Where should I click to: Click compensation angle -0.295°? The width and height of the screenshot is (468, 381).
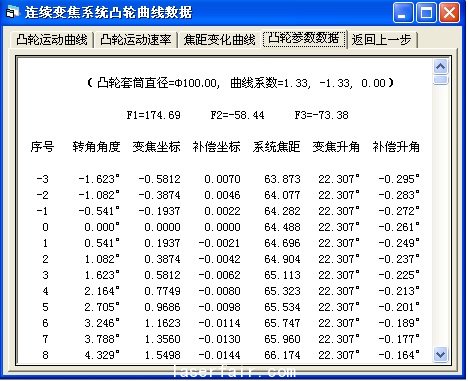399,179
